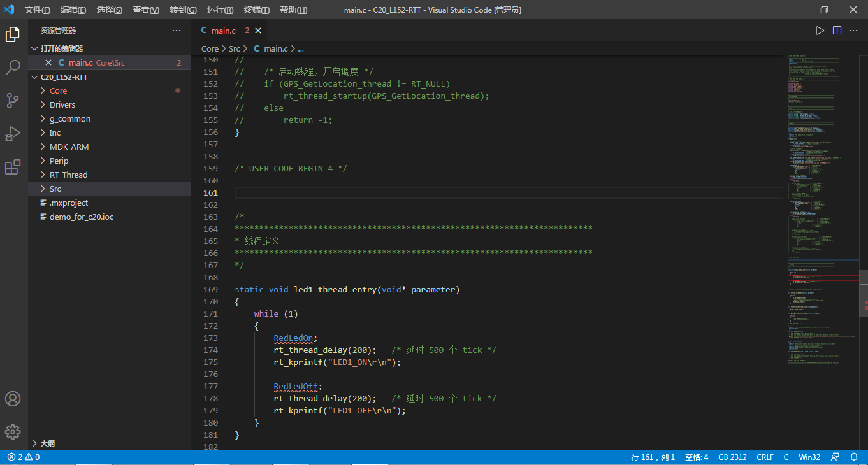
Task: Open the 帮助(H) menu
Action: [293, 10]
